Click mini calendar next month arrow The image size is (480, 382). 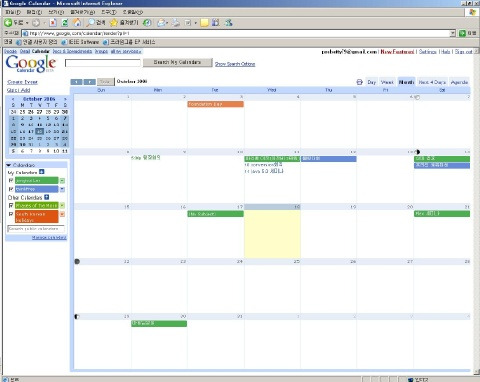pos(65,99)
